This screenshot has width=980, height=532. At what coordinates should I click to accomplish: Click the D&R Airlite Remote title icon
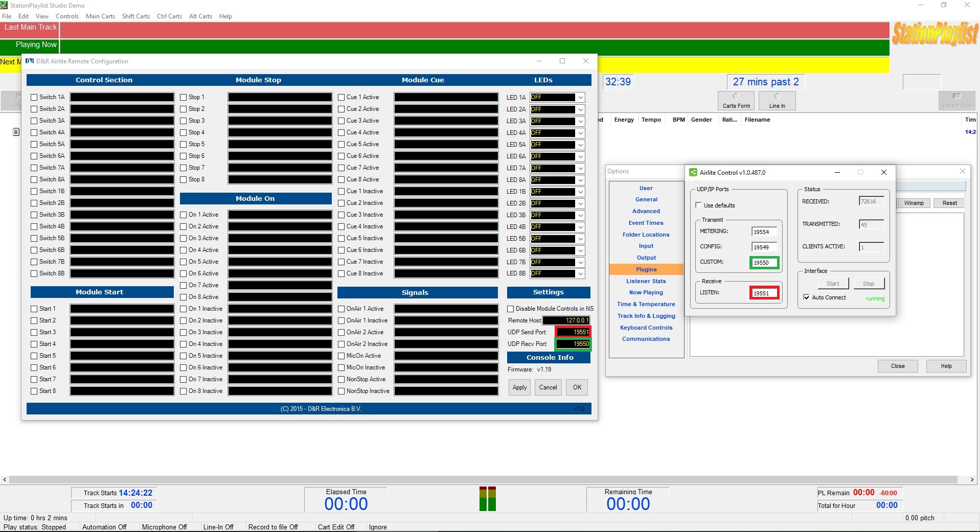click(x=30, y=61)
